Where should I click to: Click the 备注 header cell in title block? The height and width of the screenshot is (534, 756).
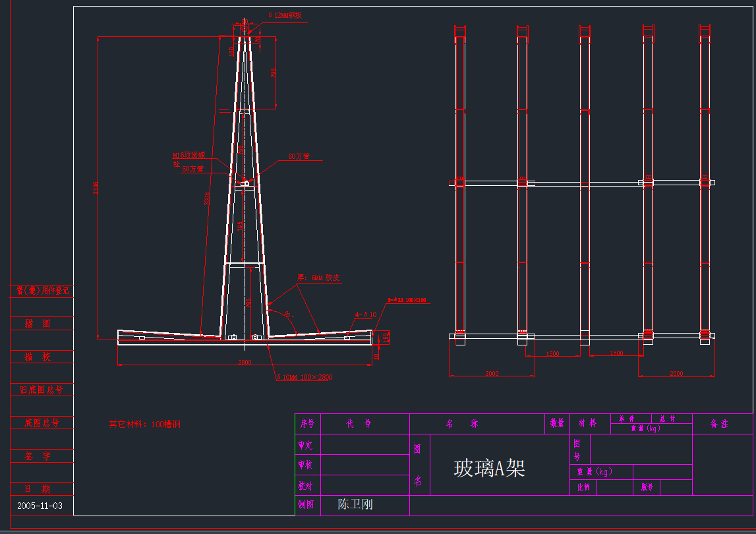click(719, 424)
